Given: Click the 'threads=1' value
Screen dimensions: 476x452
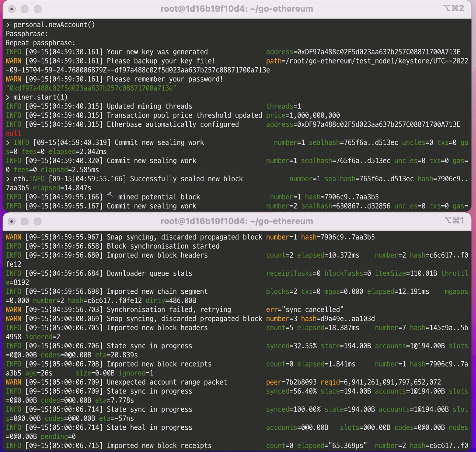Looking at the screenshot, I should (284, 106).
